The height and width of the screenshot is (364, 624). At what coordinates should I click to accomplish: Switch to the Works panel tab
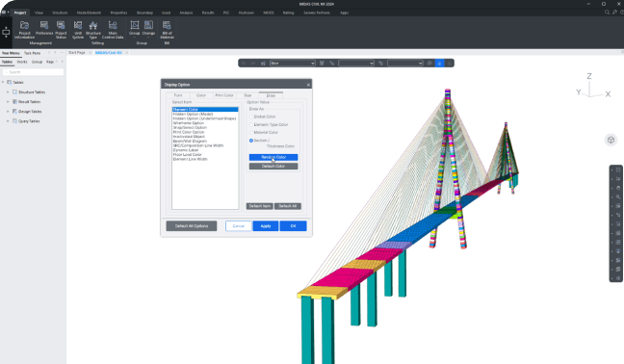tap(22, 62)
